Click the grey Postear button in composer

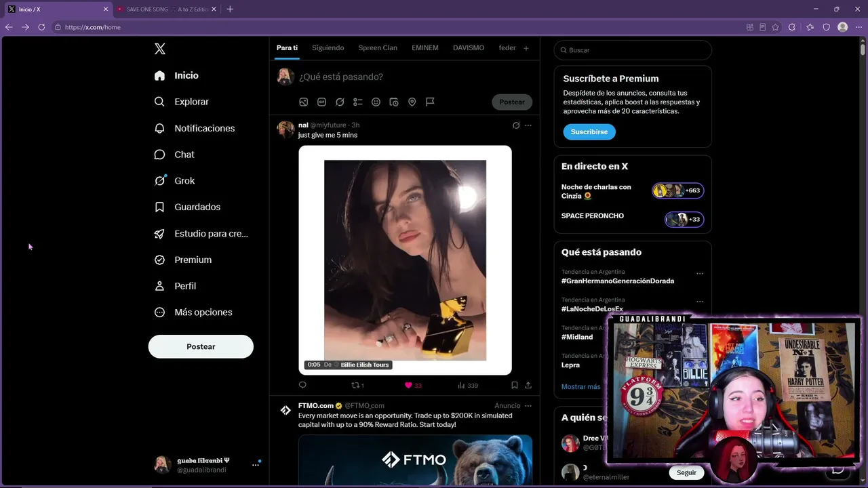(512, 102)
